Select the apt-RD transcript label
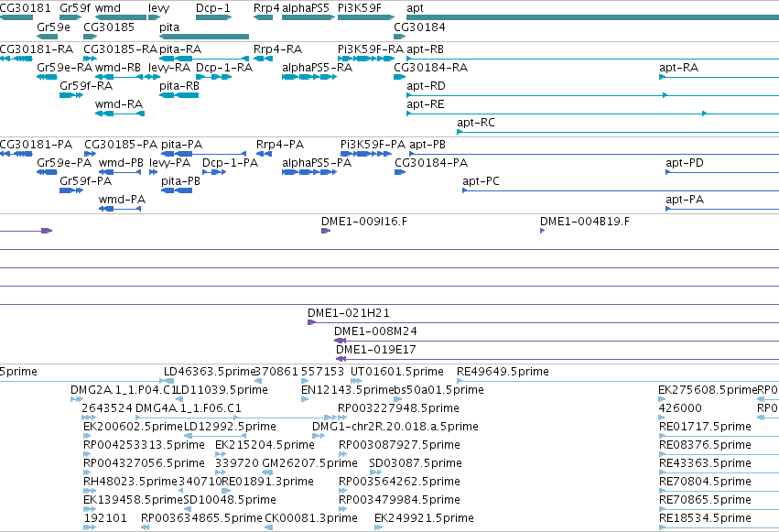 [x=426, y=86]
